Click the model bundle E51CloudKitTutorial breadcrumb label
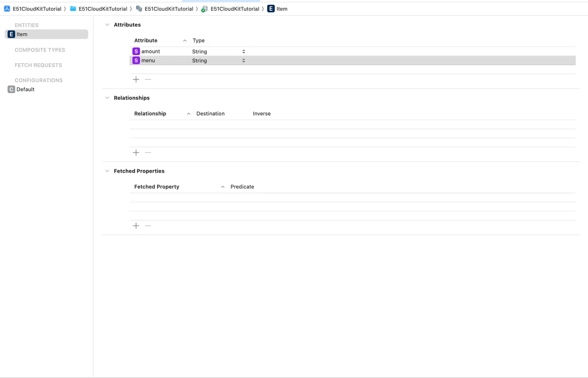 pyautogui.click(x=169, y=9)
